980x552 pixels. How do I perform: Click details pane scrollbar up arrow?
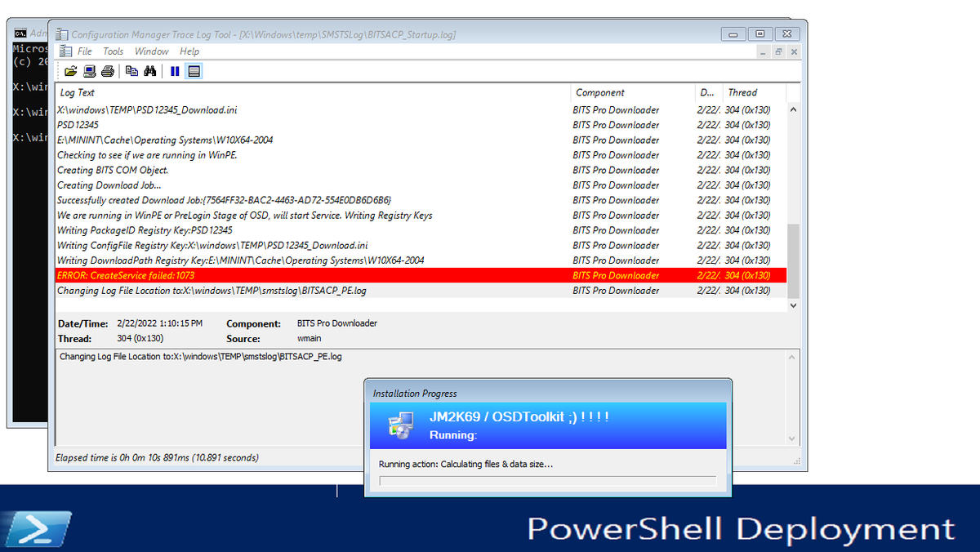pos(792,357)
